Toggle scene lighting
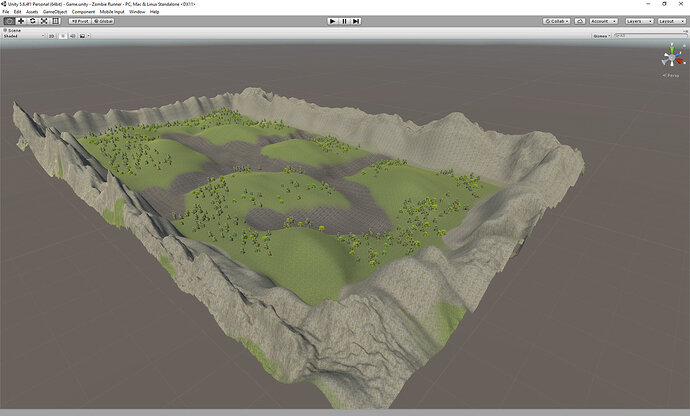Screen dimensions: 690x416 tap(63, 36)
